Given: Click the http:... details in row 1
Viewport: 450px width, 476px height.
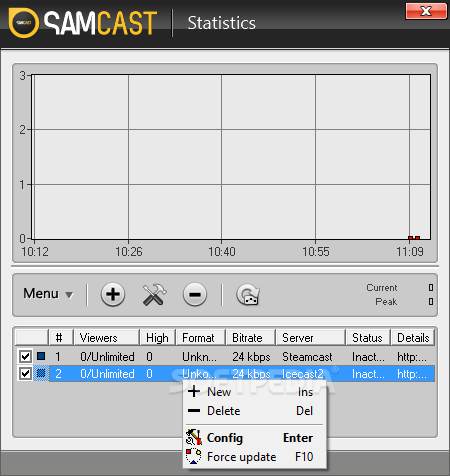Looking at the screenshot, I should 412,357.
